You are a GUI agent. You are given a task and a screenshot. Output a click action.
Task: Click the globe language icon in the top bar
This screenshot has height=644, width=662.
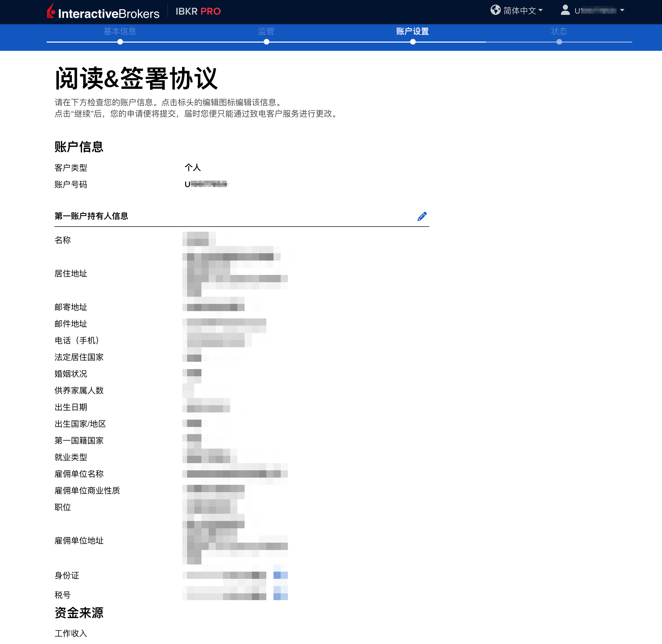point(496,11)
